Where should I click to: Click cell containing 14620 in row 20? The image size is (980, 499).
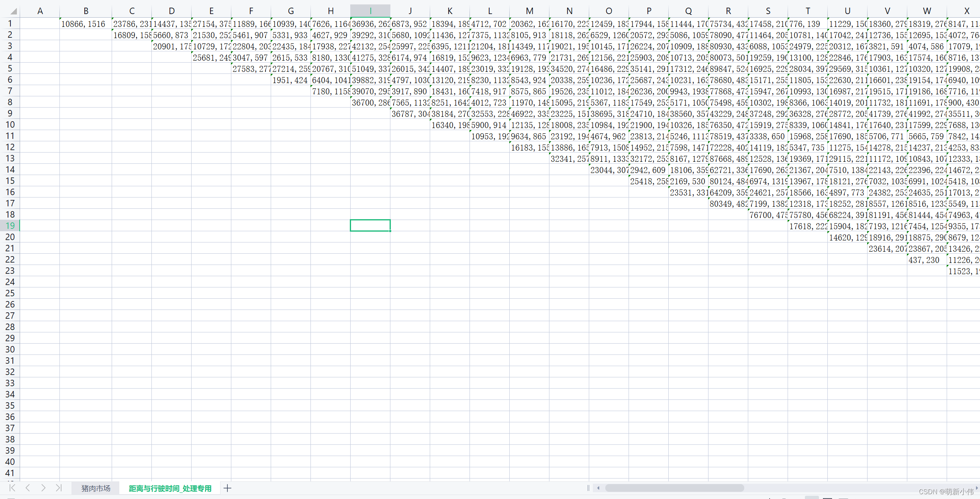point(847,237)
